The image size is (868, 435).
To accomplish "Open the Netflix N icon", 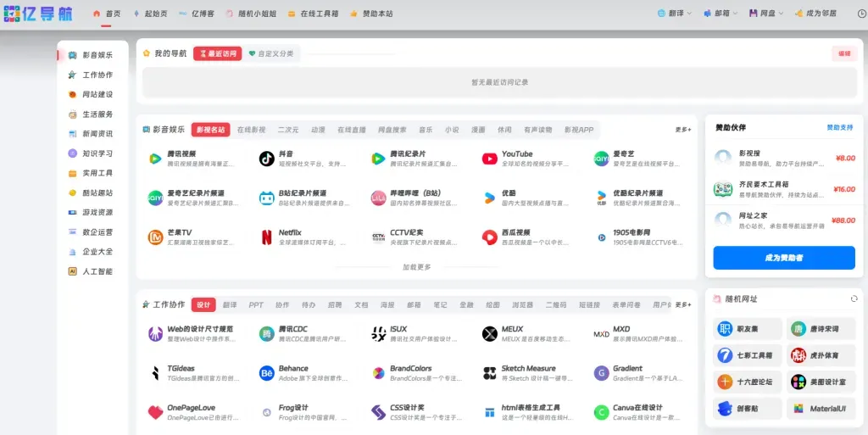I will tap(267, 237).
